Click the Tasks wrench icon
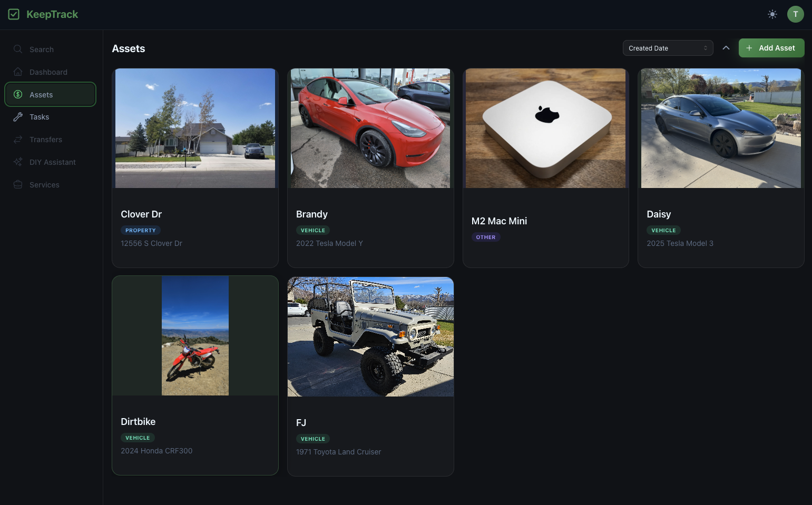812x505 pixels. click(18, 117)
